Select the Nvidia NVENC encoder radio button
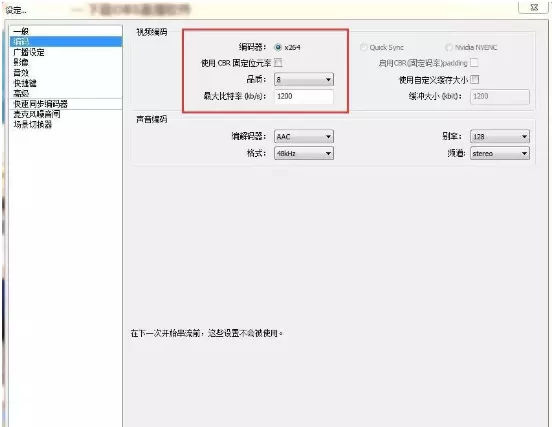 [449, 47]
